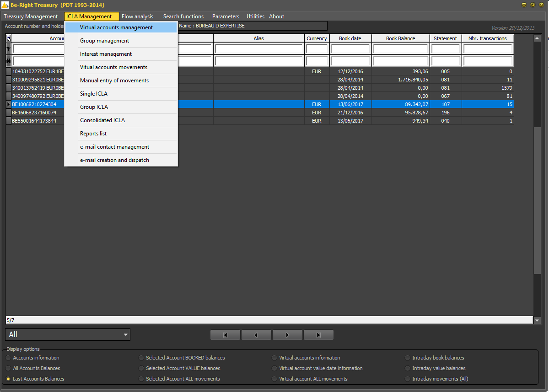Click the Statement column header
Image resolution: width=549 pixels, height=392 pixels.
[446, 38]
